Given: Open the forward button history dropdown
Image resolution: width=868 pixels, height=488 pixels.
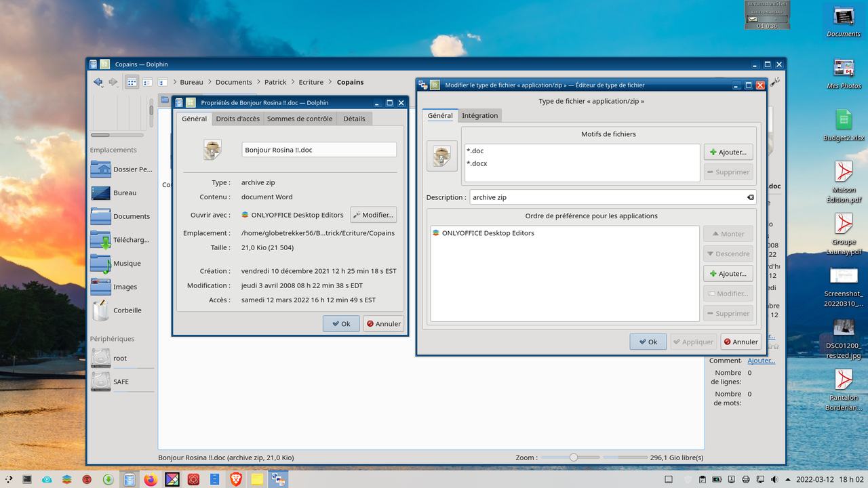Looking at the screenshot, I should pyautogui.click(x=118, y=87).
